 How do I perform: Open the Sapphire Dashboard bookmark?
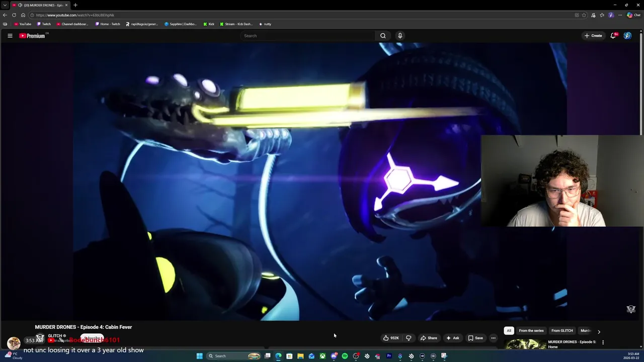[x=181, y=24]
